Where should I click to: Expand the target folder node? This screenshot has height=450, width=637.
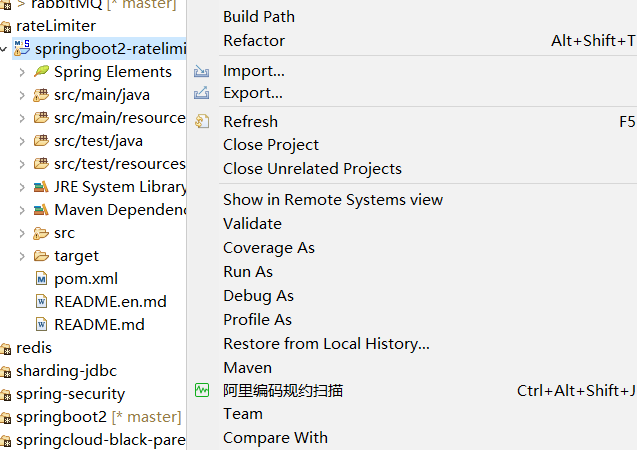coord(22,256)
